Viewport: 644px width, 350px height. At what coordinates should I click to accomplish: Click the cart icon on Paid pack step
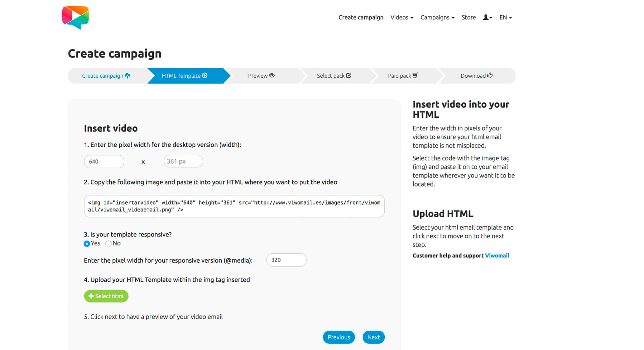pyautogui.click(x=415, y=75)
